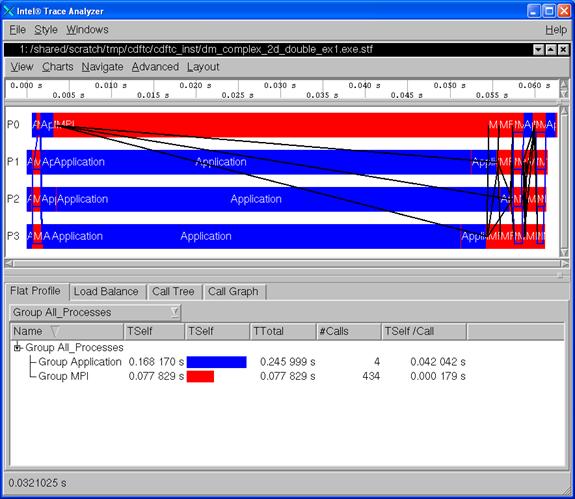
Task: Click the blue Application TSelf bar
Action: [x=216, y=362]
